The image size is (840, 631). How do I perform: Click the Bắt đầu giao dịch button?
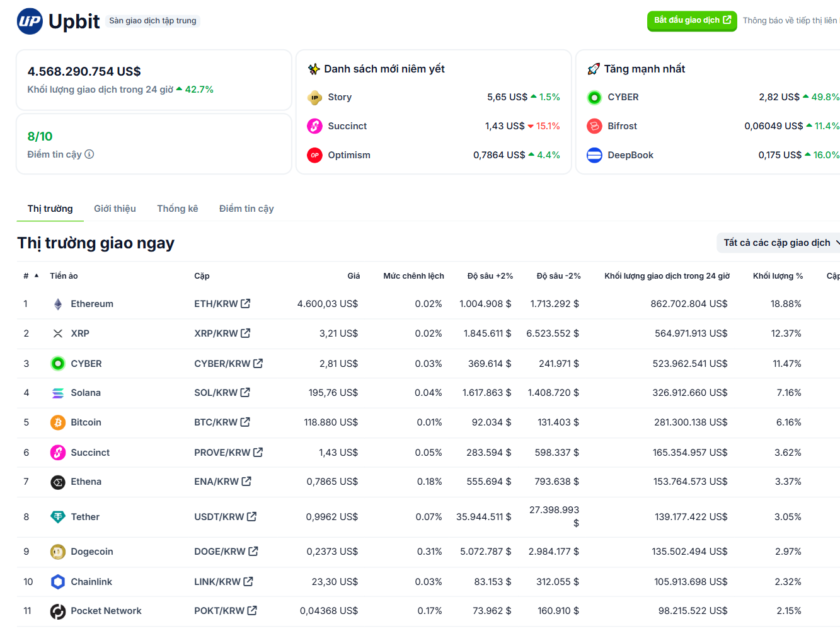pyautogui.click(x=692, y=21)
